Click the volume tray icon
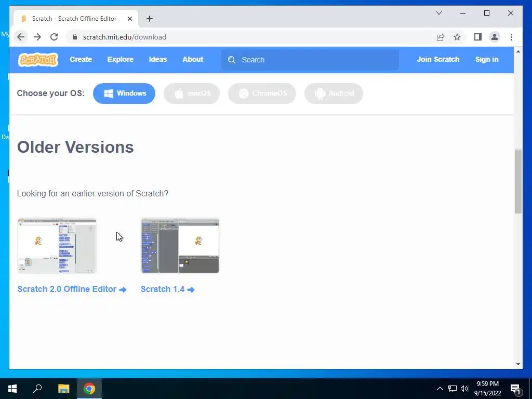 click(464, 389)
